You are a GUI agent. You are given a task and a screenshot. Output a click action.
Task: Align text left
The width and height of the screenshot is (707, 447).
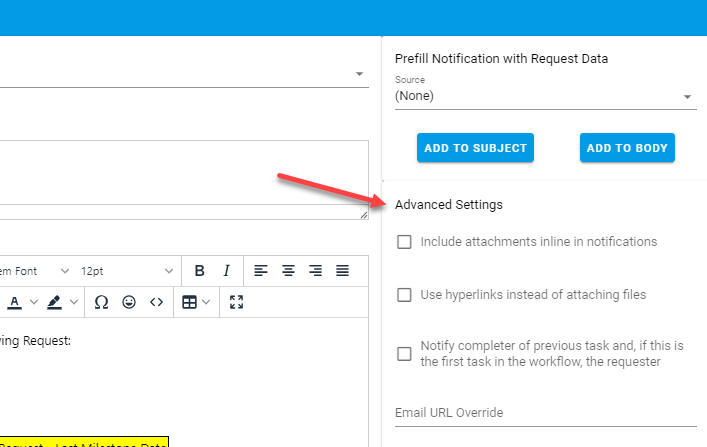tap(261, 271)
